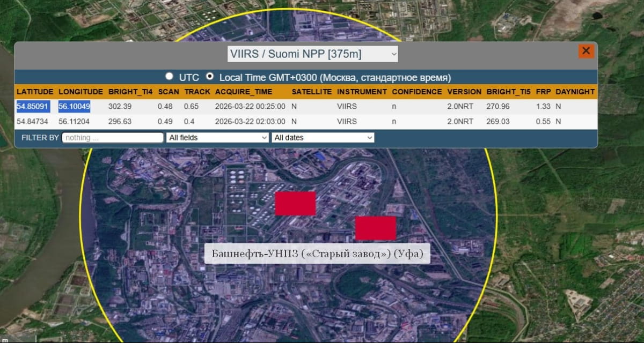Close the VIIRS data panel with the orange X
Screen dimensions: 644x343
click(586, 51)
